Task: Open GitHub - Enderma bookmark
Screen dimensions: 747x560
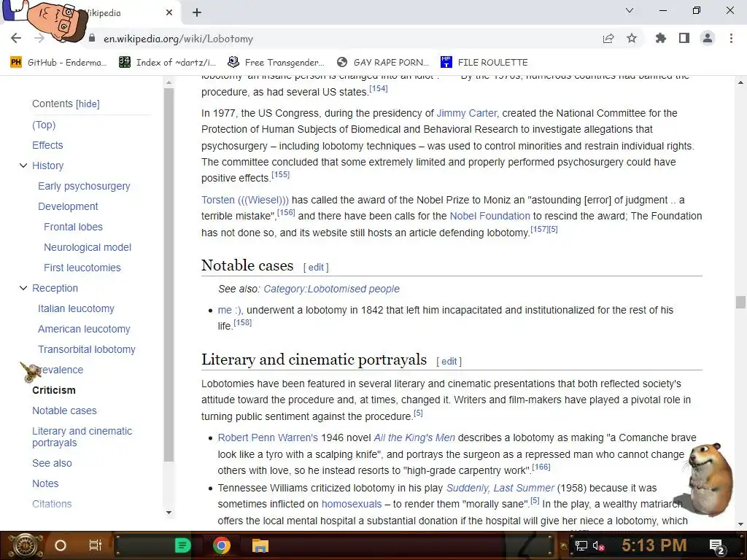Action: point(58,63)
